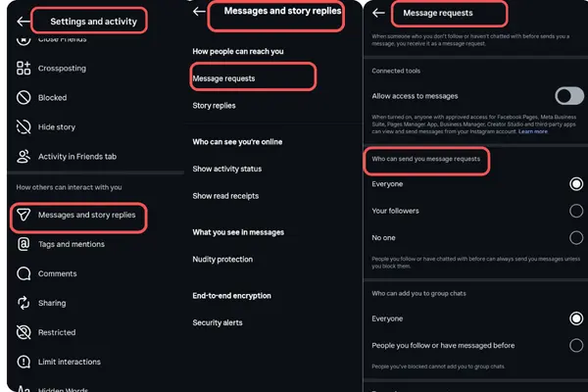Tap the Tags and mentions icon
The width and height of the screenshot is (588, 392).
(24, 244)
